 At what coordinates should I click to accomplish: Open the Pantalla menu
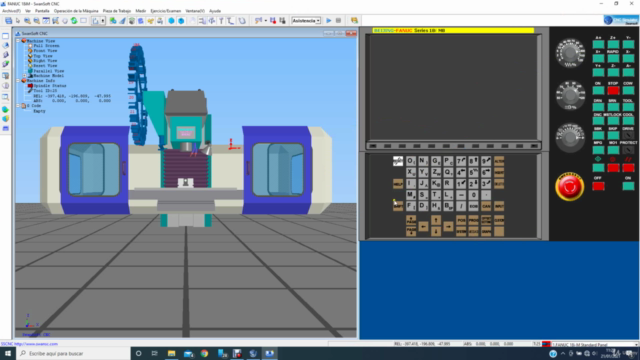[x=42, y=11]
